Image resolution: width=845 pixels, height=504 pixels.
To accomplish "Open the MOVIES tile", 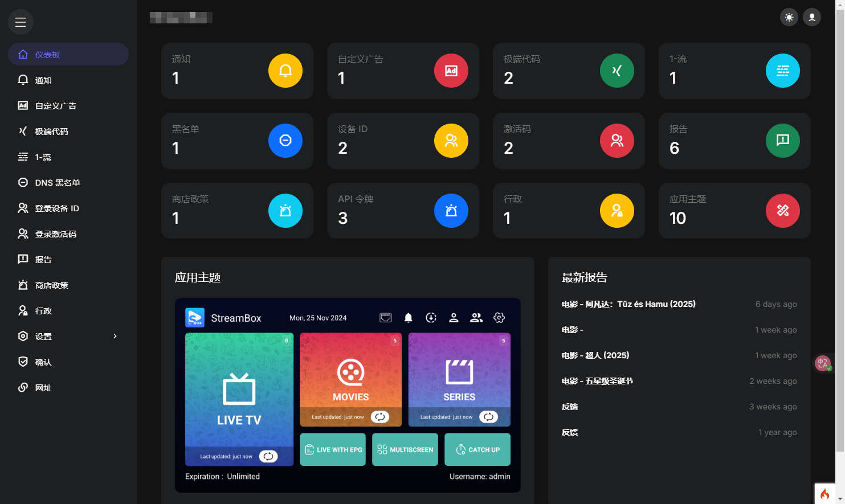I will (351, 379).
